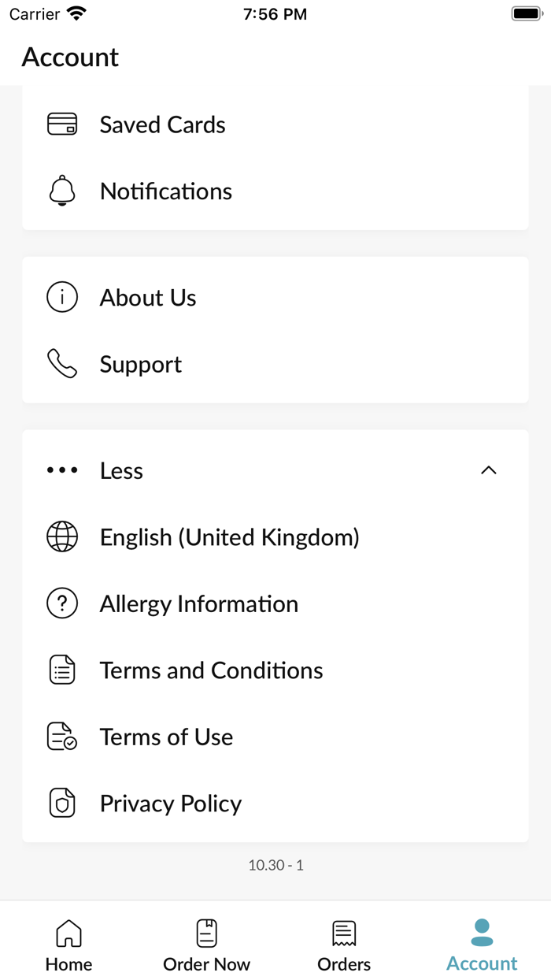
Task: Select the Account tab
Action: tap(482, 945)
